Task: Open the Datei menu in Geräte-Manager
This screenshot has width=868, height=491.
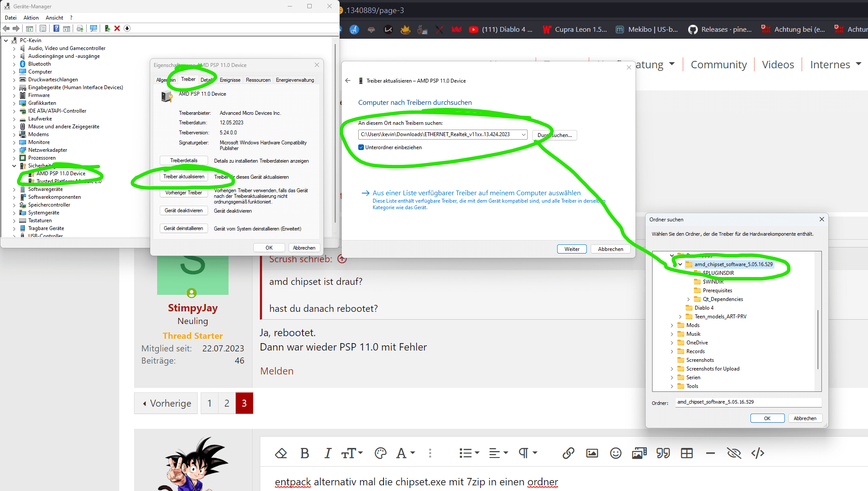Action: click(10, 18)
